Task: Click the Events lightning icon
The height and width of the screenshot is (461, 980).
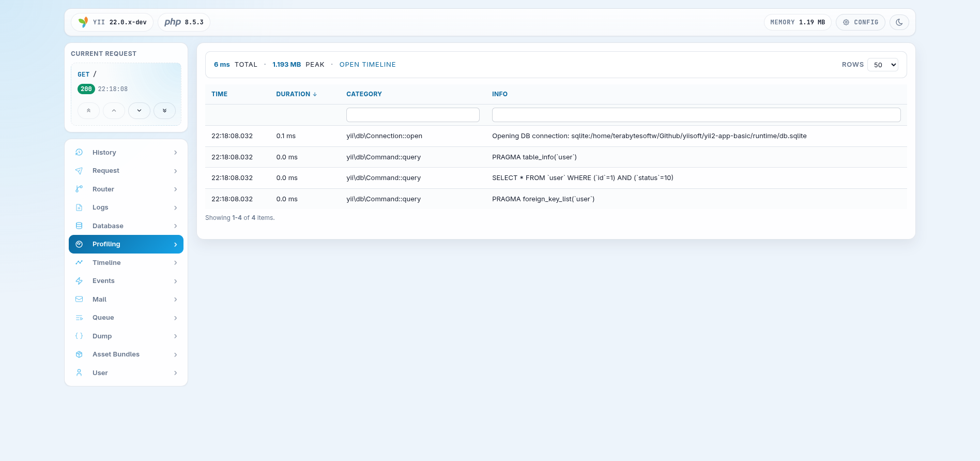Action: click(x=79, y=281)
